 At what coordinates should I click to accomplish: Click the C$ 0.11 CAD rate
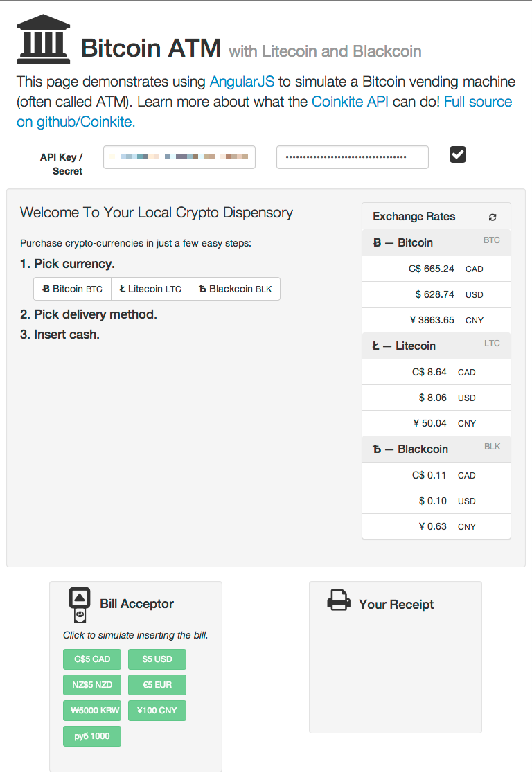click(436, 475)
